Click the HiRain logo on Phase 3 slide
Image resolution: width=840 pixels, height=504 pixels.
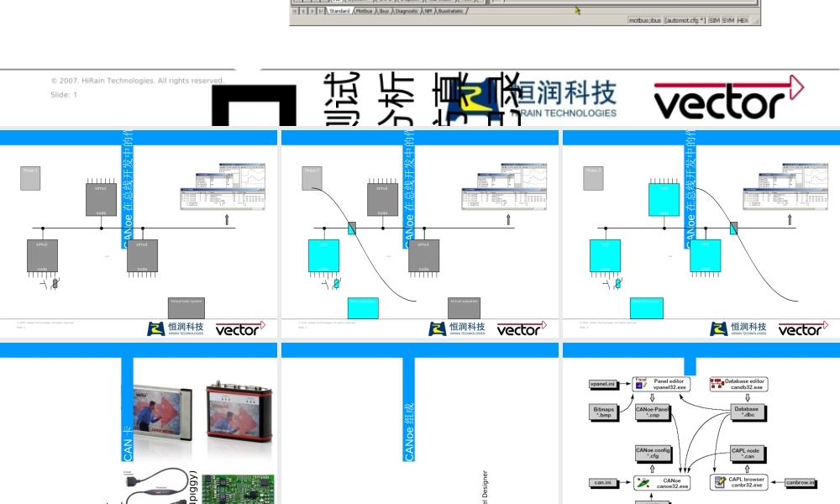tap(738, 328)
